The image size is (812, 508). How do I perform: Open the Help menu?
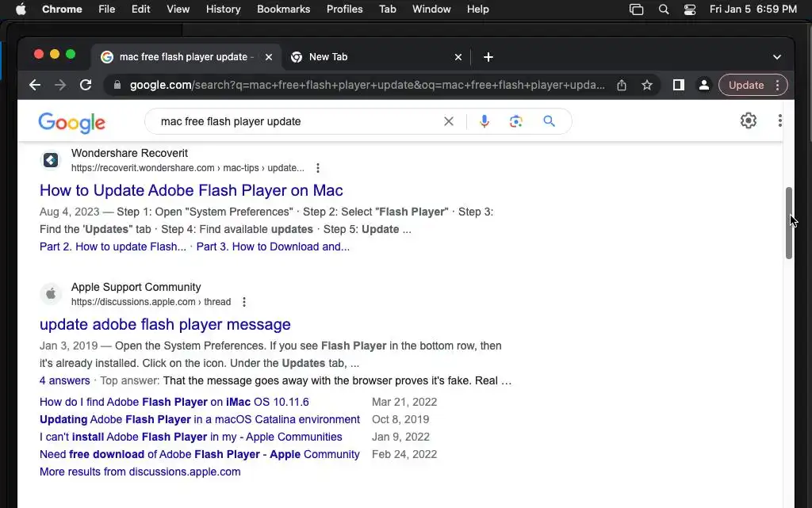tap(477, 10)
